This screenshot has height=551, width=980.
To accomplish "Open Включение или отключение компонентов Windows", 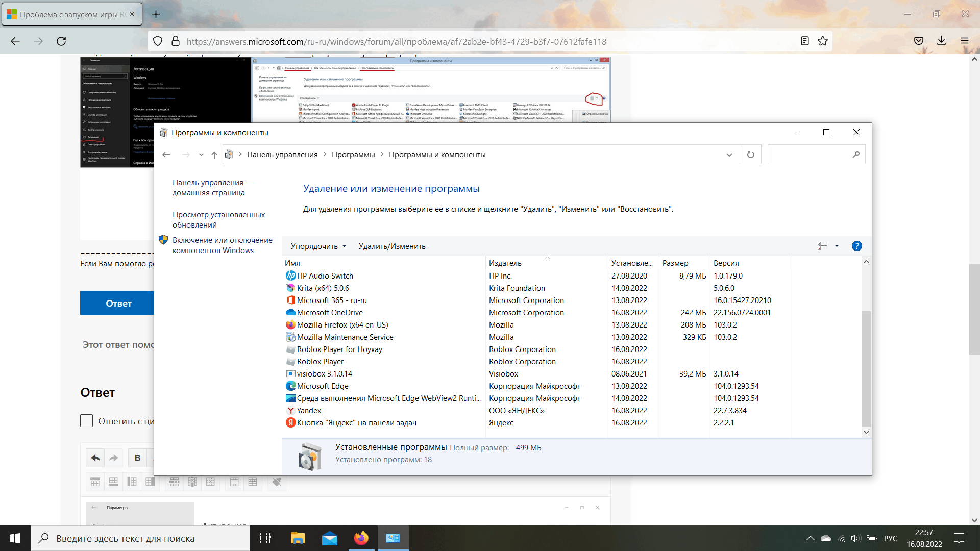I will click(223, 245).
